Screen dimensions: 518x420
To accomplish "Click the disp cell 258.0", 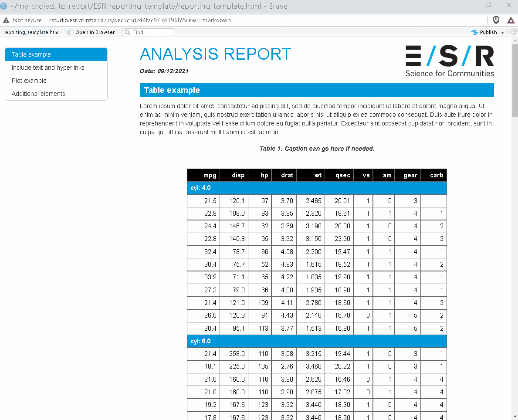I will (234, 354).
